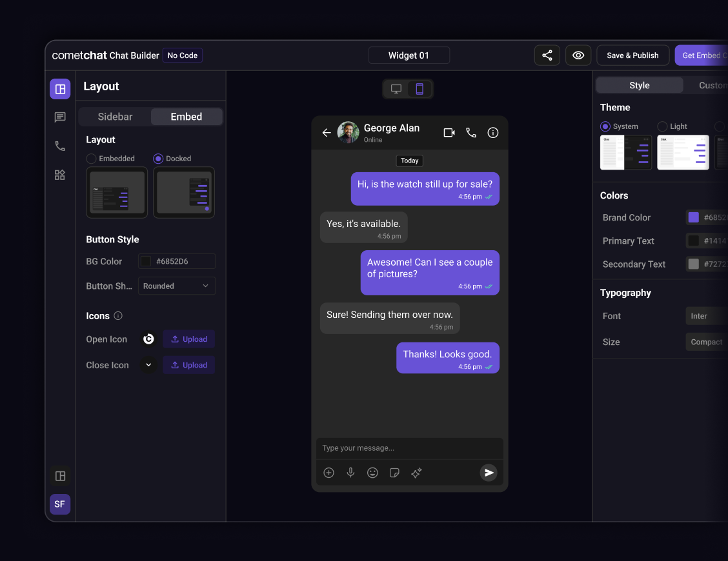This screenshot has height=561, width=728.
Task: Switch to the Embed tab
Action: pos(186,117)
